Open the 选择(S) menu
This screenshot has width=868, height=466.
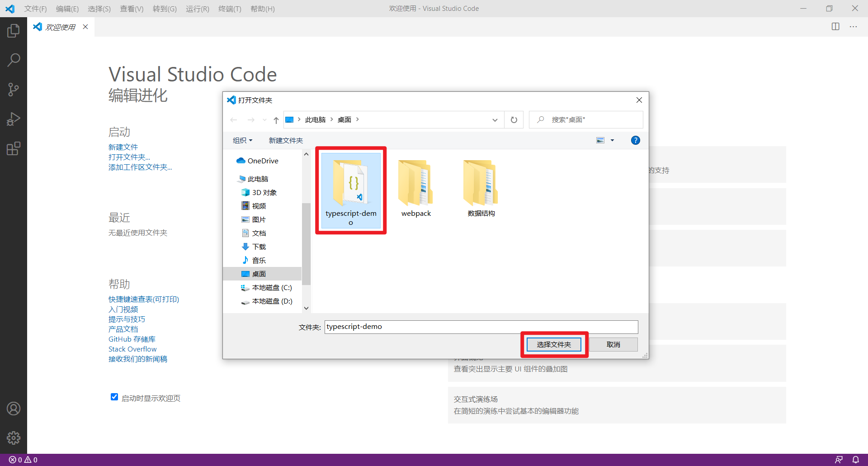tap(99, 9)
